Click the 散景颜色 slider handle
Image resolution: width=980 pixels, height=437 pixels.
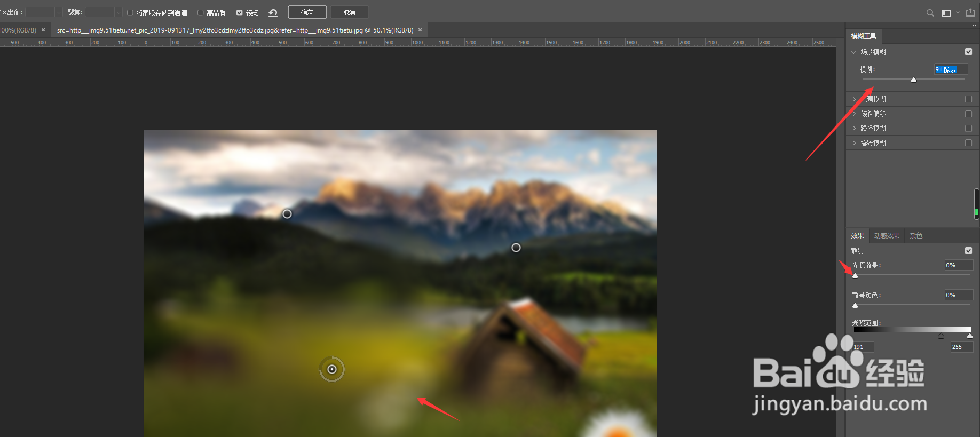tap(855, 306)
